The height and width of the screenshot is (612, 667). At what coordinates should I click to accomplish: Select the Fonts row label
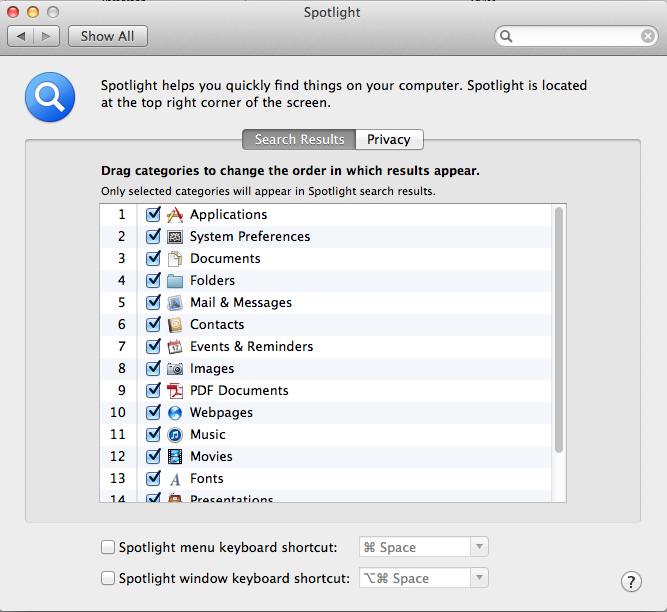[x=206, y=478]
